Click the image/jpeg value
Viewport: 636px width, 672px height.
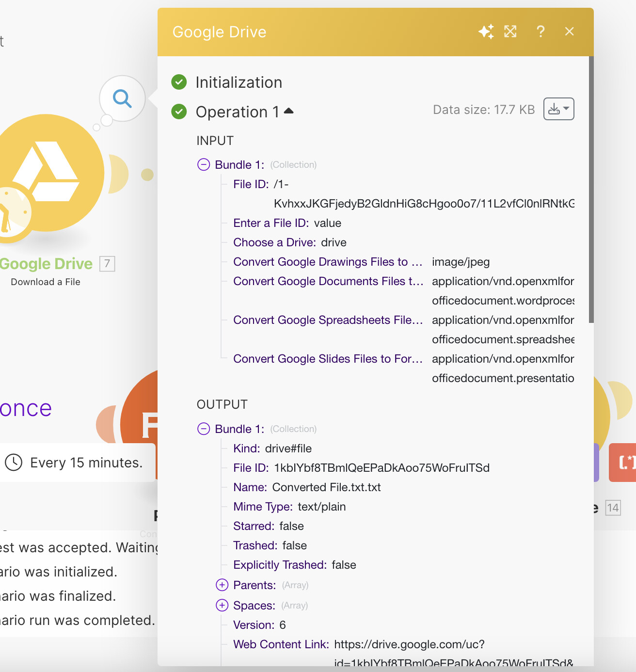click(461, 262)
